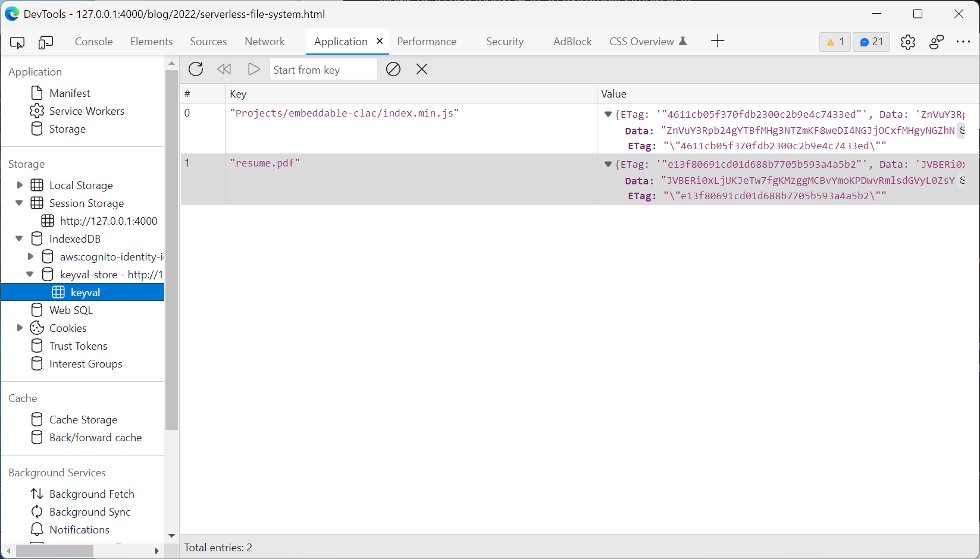Open DevTools settings gear
Viewport: 980px width, 559px height.
click(x=907, y=42)
